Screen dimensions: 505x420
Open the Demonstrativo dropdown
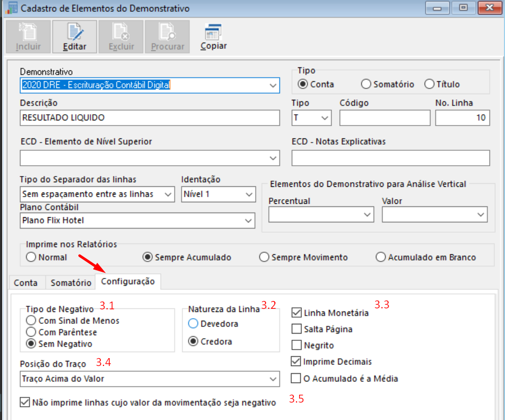click(273, 85)
